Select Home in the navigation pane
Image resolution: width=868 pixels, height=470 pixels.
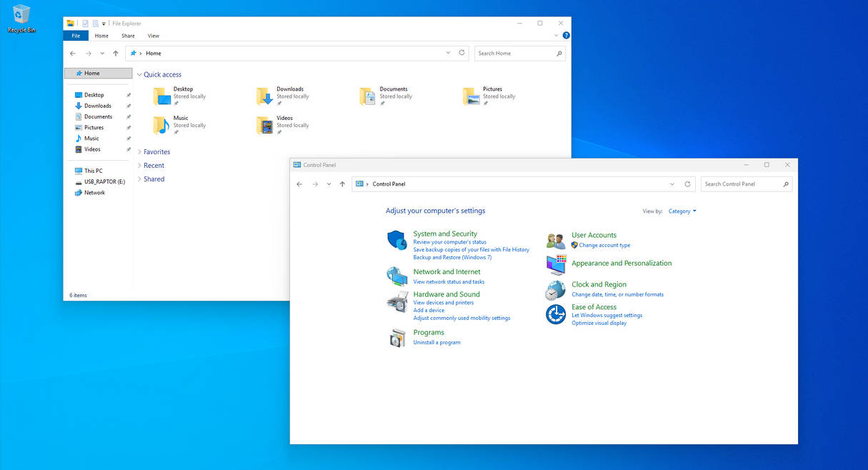98,74
